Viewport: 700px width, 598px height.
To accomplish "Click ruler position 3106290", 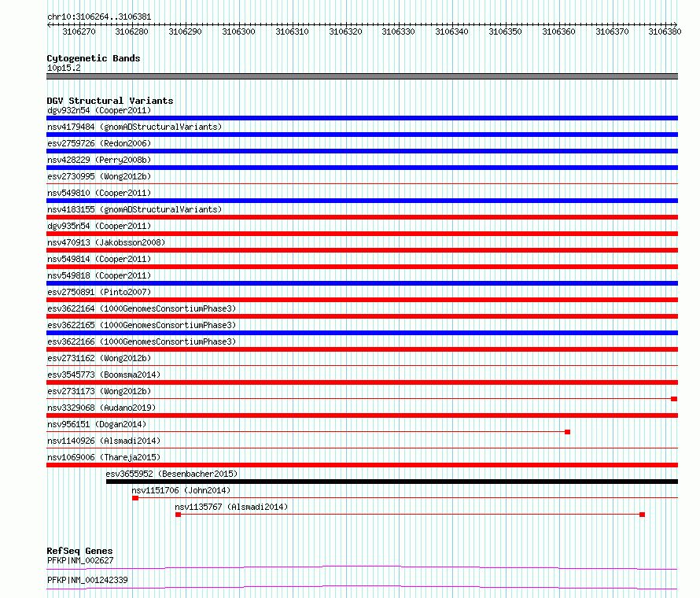I will coord(186,31).
